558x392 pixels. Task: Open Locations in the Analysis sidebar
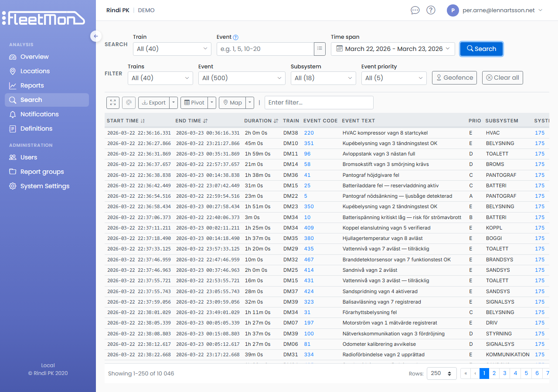(35, 71)
